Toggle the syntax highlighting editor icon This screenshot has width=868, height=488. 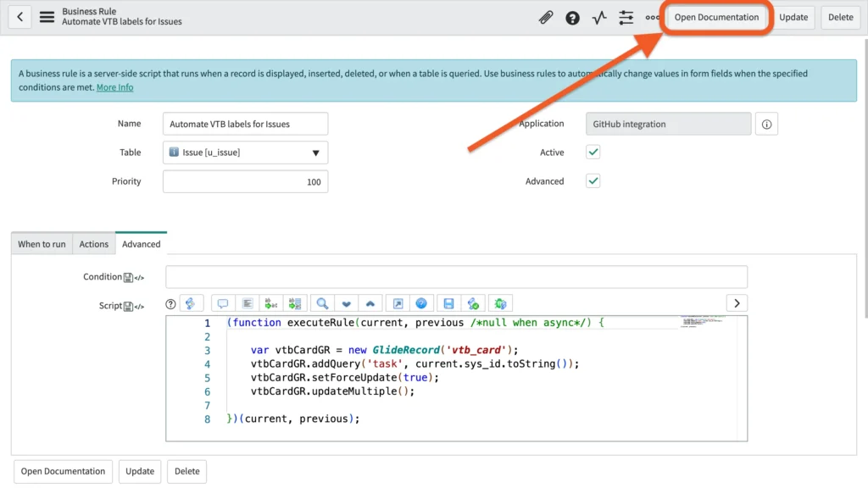[x=191, y=303]
